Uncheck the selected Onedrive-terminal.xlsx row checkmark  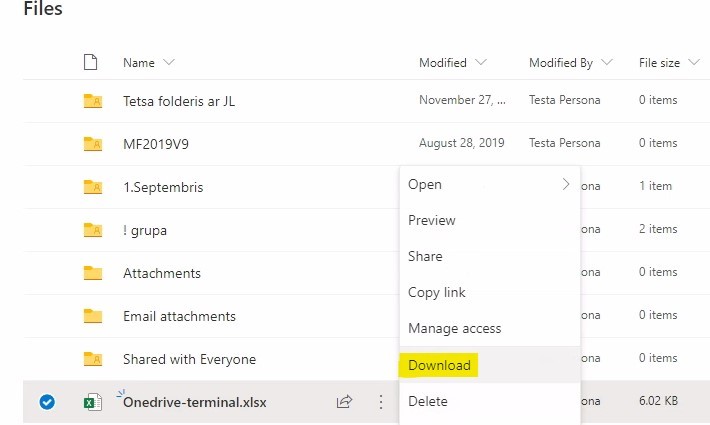[46, 402]
